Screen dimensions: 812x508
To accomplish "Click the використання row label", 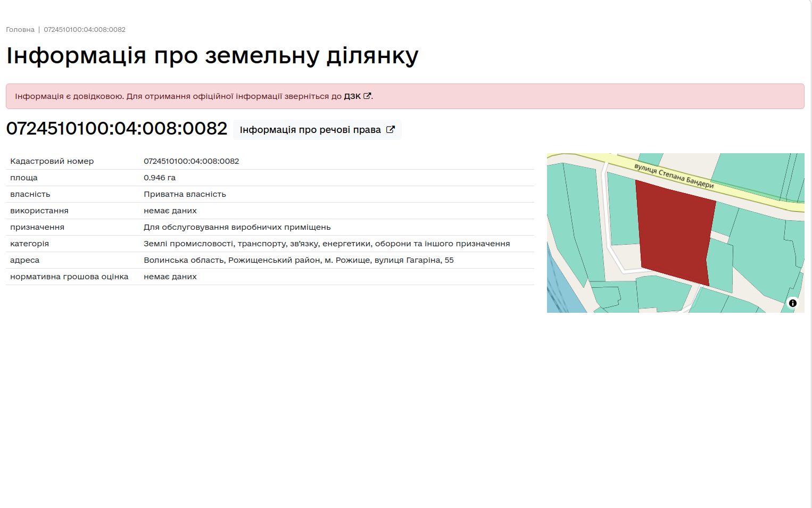I will pyautogui.click(x=39, y=211).
